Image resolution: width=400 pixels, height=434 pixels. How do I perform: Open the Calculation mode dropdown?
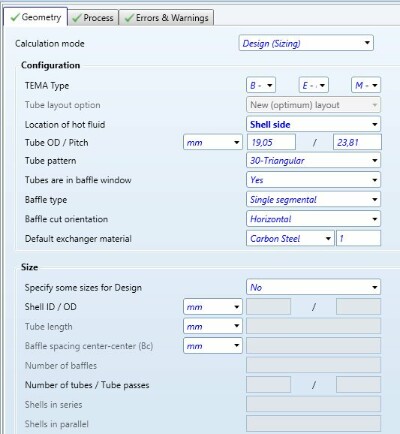point(306,43)
